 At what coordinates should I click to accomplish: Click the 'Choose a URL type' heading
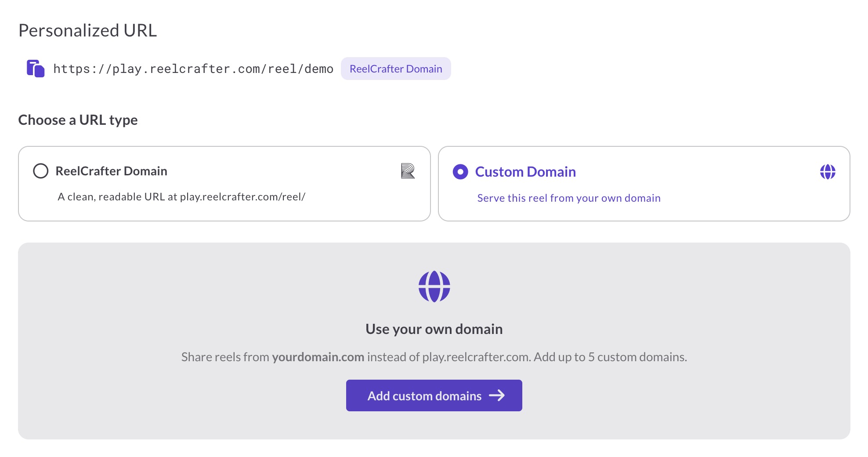click(78, 120)
